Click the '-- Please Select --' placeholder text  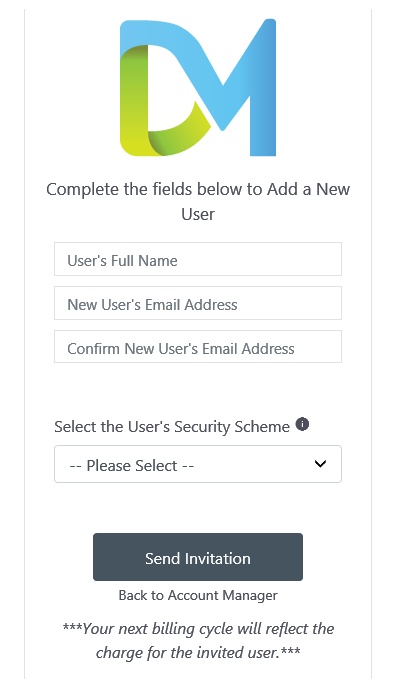point(132,465)
